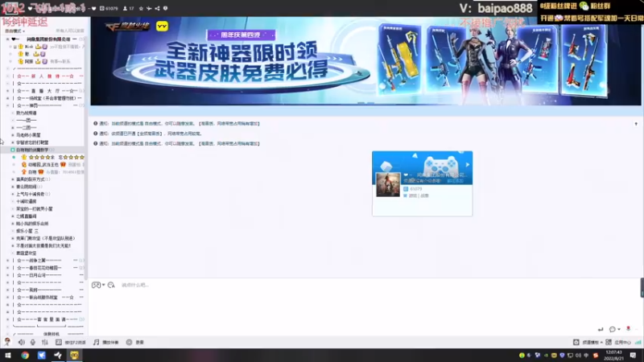Select the 上气与十诫传奇 sub-channel
This screenshot has height=362, width=644.
coord(31,194)
